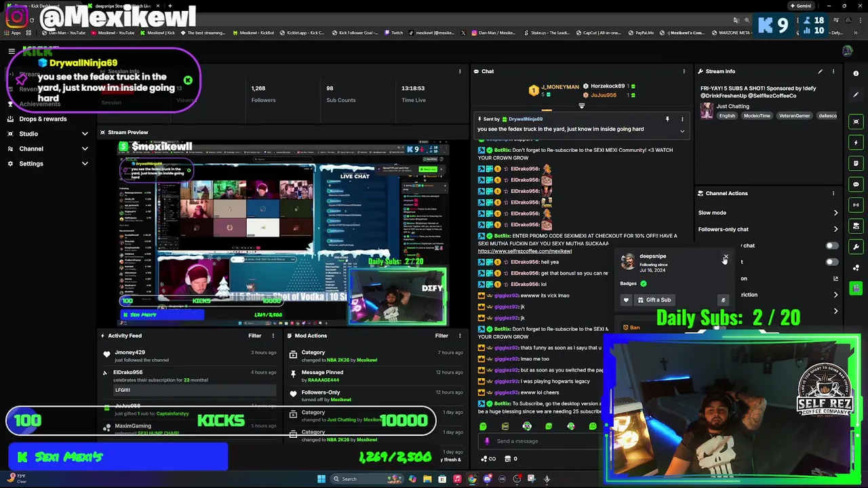Image resolution: width=868 pixels, height=488 pixels.
Task: Edit stream info with the pencil icon
Action: pos(820,71)
